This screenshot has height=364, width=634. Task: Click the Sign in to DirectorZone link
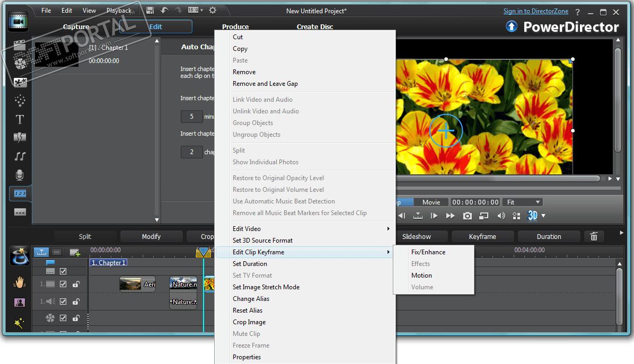[535, 11]
